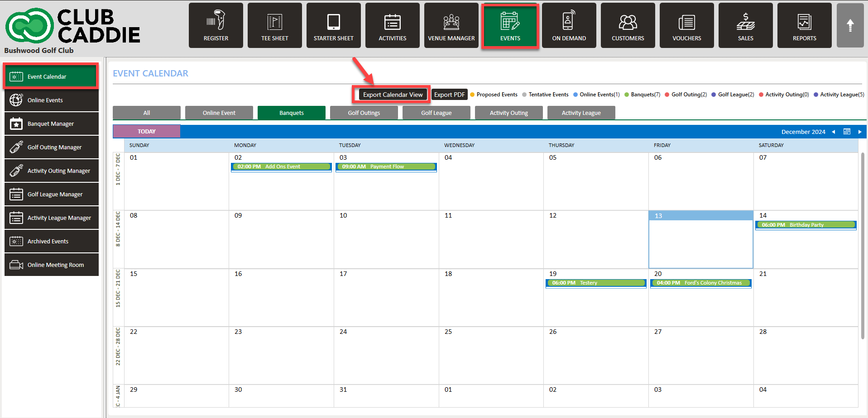Click the calendar vertical scrollbar
868x418 pixels.
click(x=863, y=246)
